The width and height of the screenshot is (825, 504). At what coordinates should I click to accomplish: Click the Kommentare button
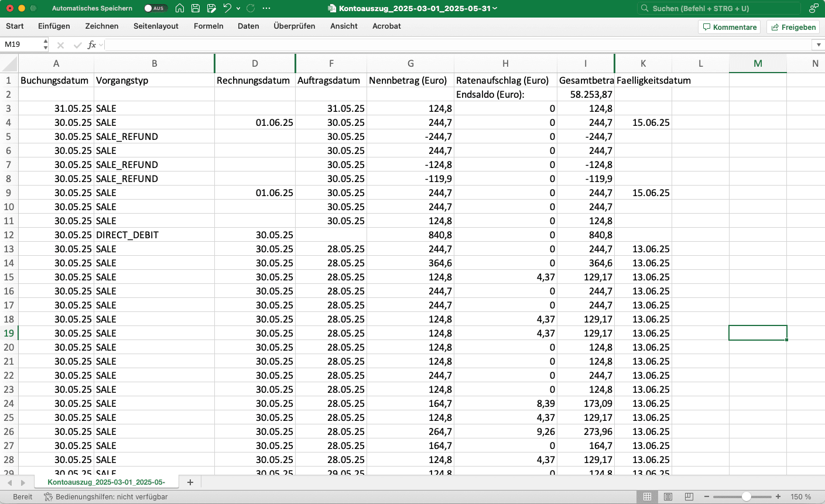tap(730, 27)
